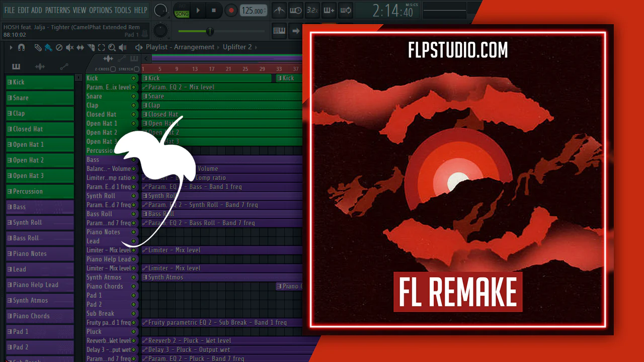644x362 pixels.
Task: Mute the Synth Roll track via its LED
Action: coord(133,196)
